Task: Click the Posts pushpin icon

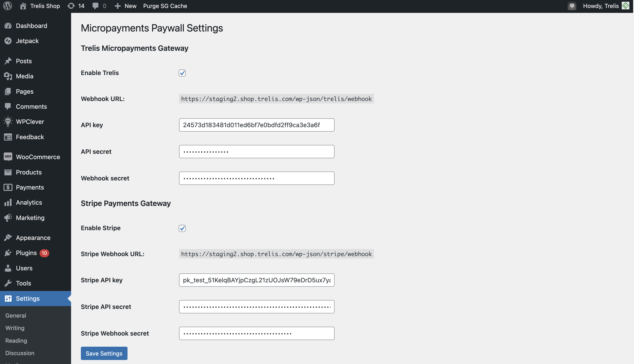Action: point(8,61)
